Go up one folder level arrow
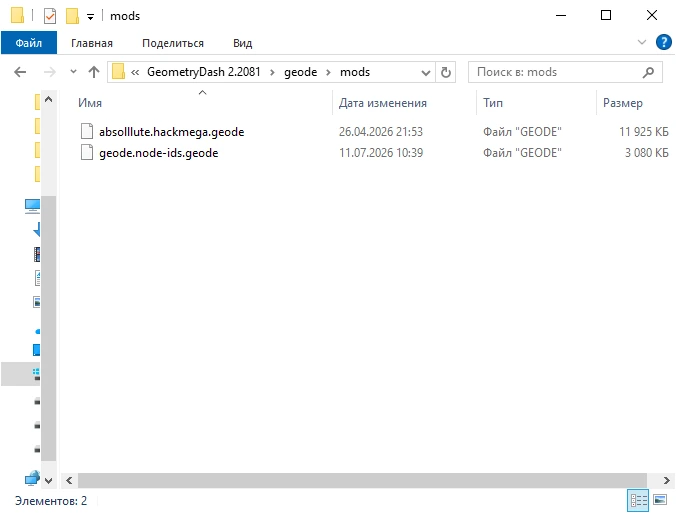 [94, 72]
